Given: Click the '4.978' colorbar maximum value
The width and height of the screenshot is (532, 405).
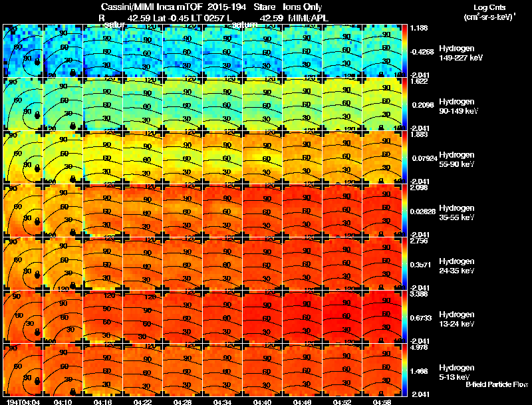Looking at the screenshot, I should coord(419,347).
